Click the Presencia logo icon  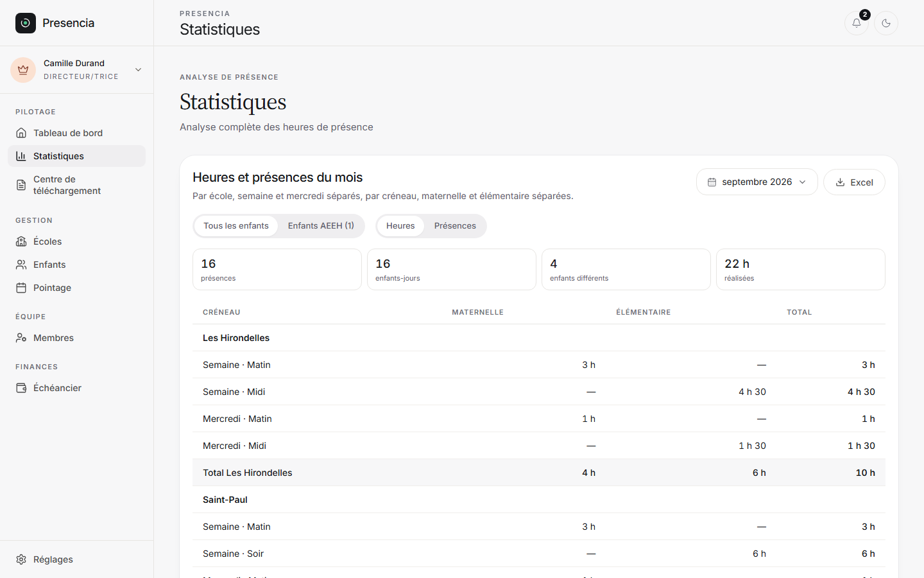pyautogui.click(x=26, y=23)
